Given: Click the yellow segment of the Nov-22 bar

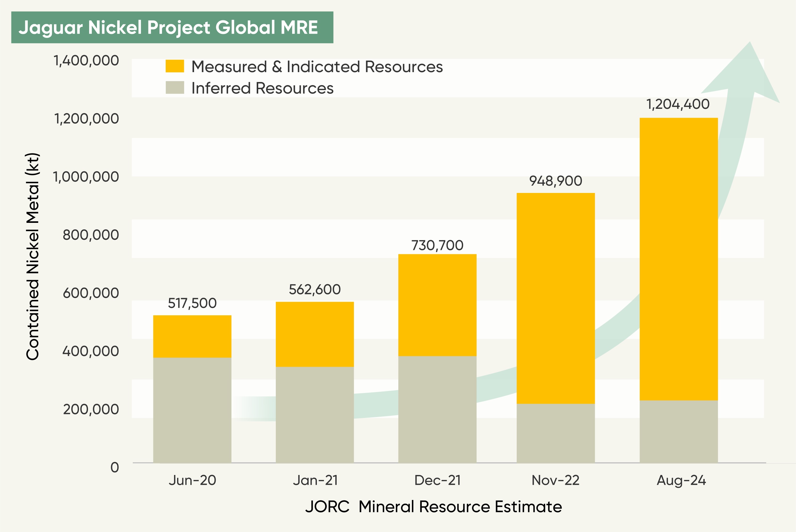Looking at the screenshot, I should coord(556,299).
